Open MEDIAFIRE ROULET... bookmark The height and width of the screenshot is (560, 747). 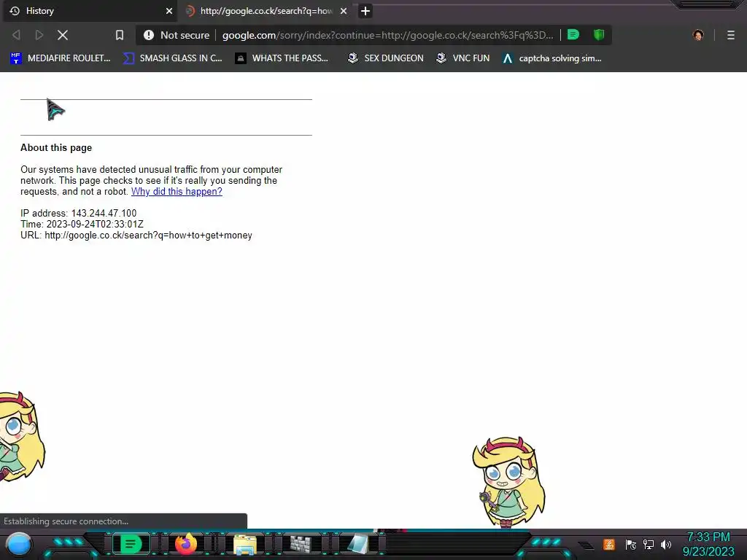click(61, 58)
